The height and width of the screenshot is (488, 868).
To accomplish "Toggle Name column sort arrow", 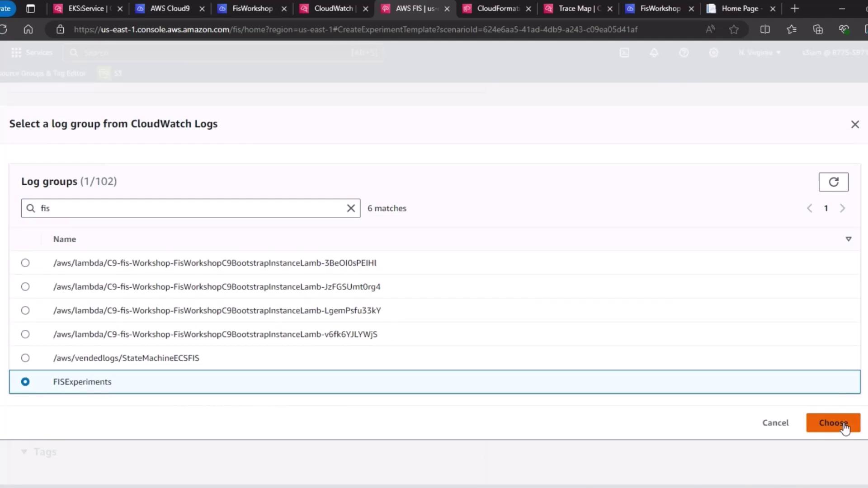I will 848,239.
